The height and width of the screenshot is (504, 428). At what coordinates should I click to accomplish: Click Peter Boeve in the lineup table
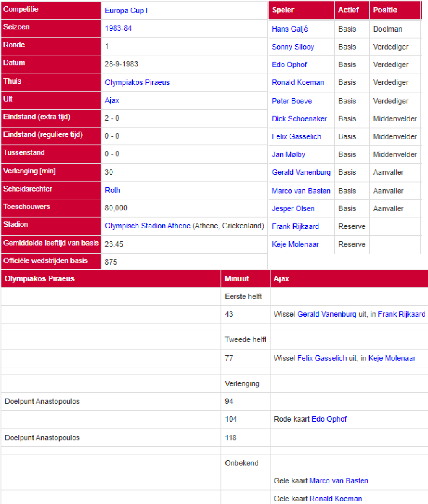point(292,101)
